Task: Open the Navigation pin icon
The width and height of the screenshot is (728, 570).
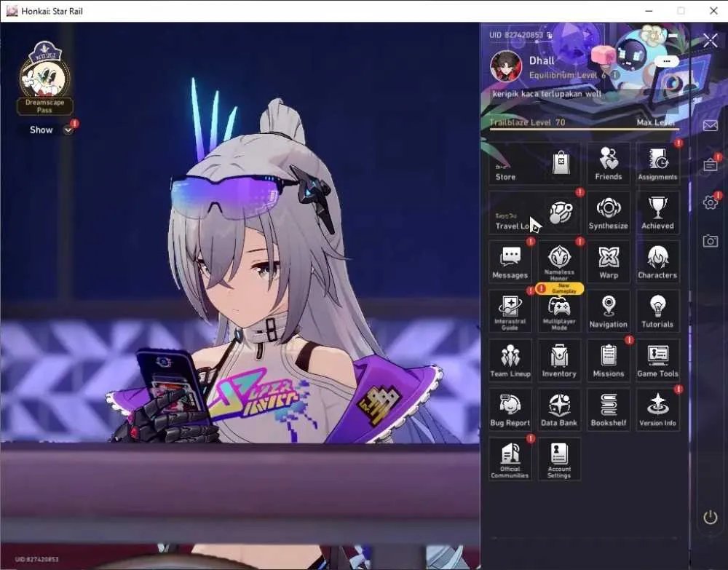Action: (608, 311)
